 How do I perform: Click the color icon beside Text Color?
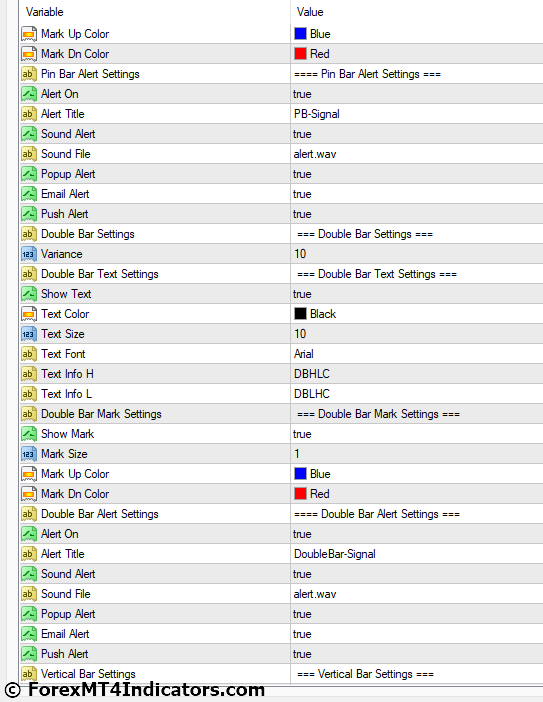coord(29,314)
